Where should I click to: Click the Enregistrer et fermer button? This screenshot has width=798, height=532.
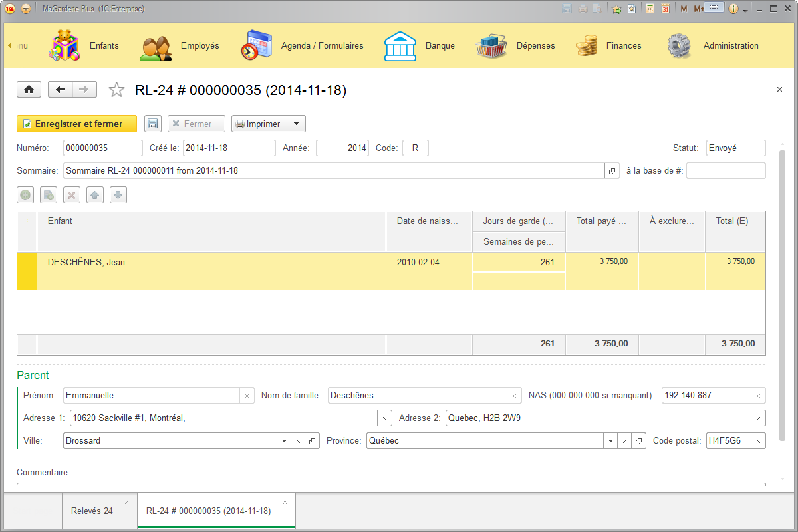(76, 123)
